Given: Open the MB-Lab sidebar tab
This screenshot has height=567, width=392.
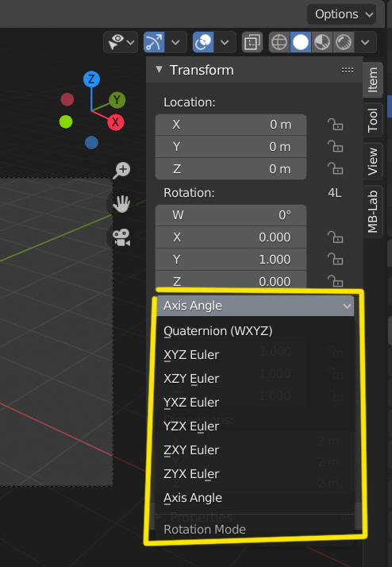Looking at the screenshot, I should [372, 211].
